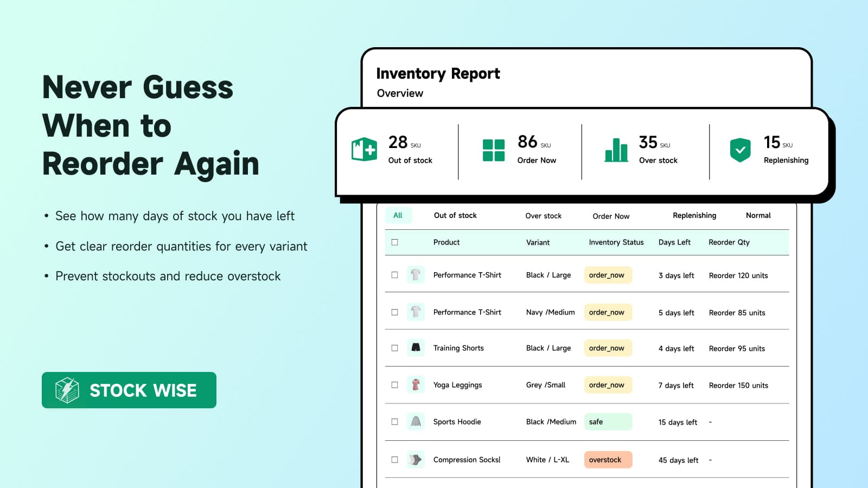Click the Order Now grid icon
Screen dimensions: 868x488
[494, 150]
